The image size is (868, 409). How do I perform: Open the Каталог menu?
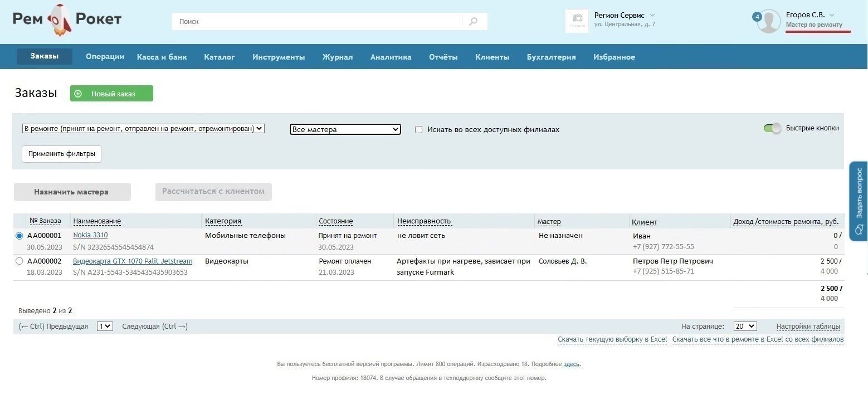tap(220, 57)
